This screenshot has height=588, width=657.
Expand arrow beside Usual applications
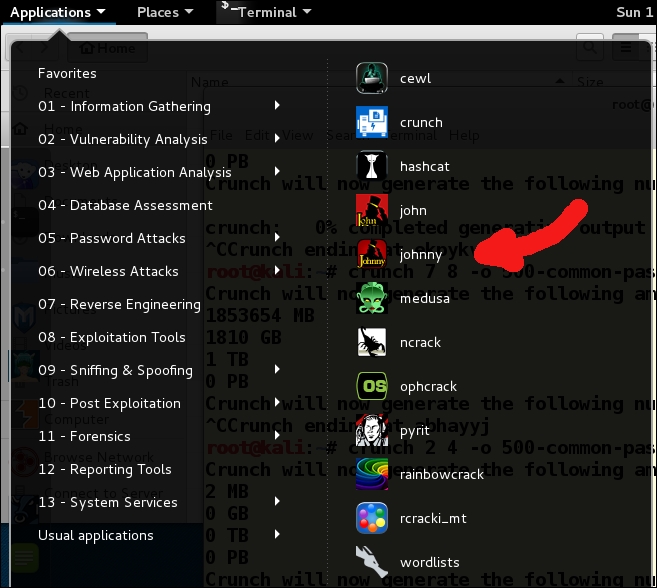pos(277,534)
